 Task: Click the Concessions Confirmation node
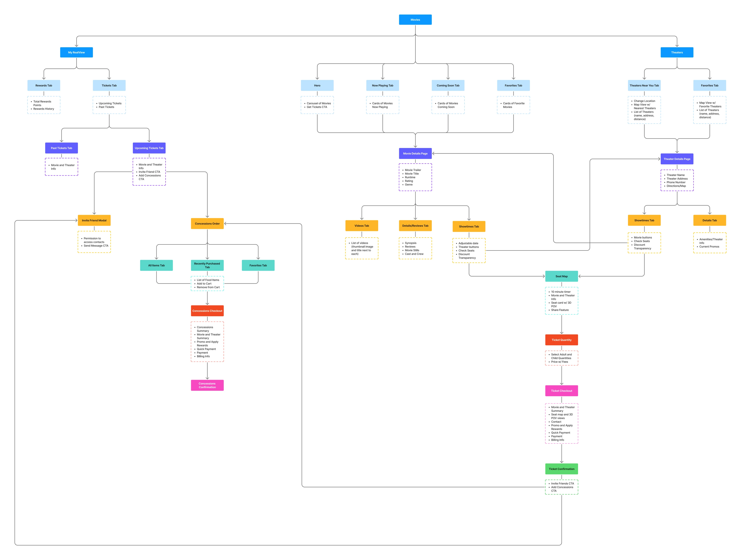(207, 385)
